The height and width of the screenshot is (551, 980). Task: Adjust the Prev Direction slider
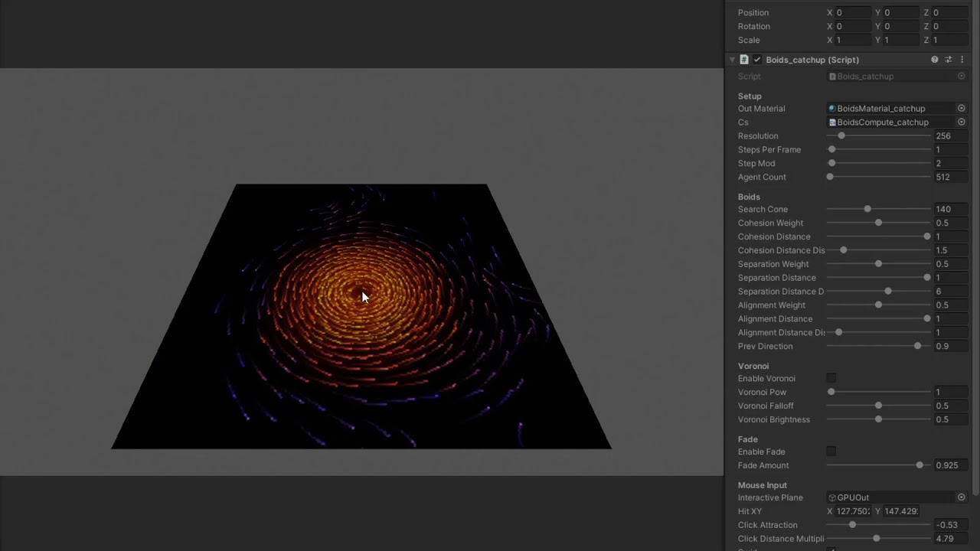click(x=879, y=347)
